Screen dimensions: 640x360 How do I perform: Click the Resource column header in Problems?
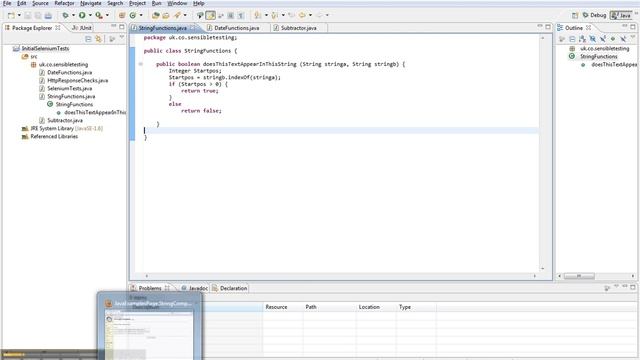[x=282, y=307]
